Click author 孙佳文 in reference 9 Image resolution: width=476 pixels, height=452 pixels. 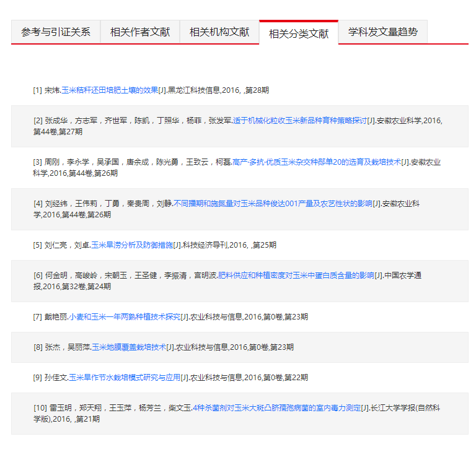(55, 378)
